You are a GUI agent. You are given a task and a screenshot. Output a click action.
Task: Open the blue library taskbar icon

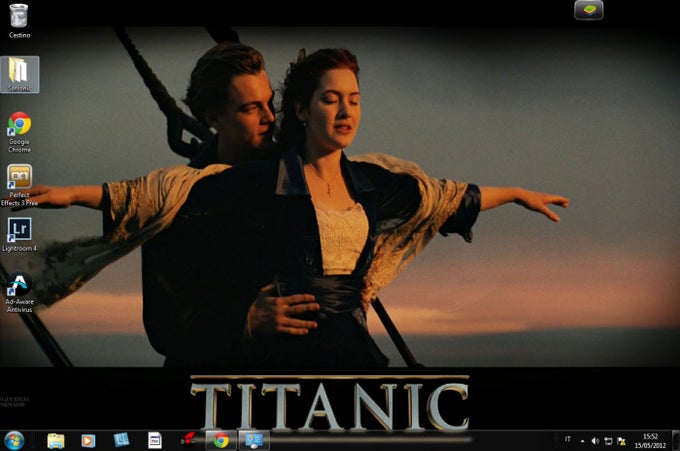point(121,440)
